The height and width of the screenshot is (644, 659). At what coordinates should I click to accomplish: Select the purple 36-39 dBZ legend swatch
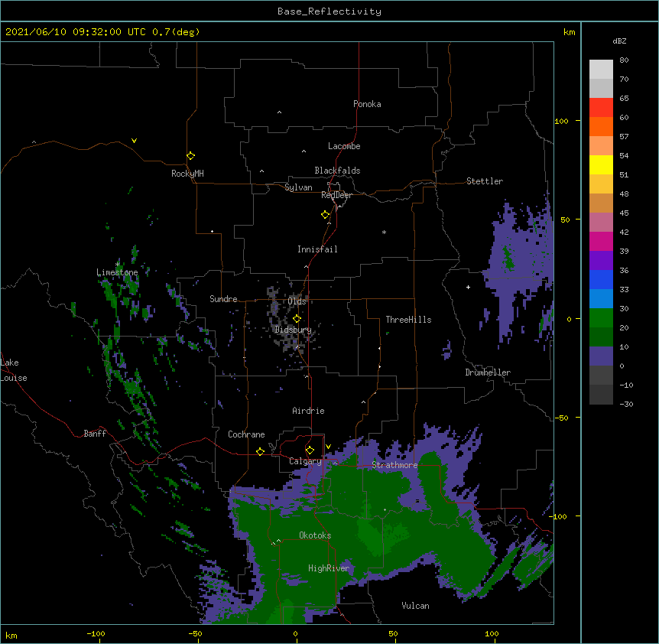601,261
